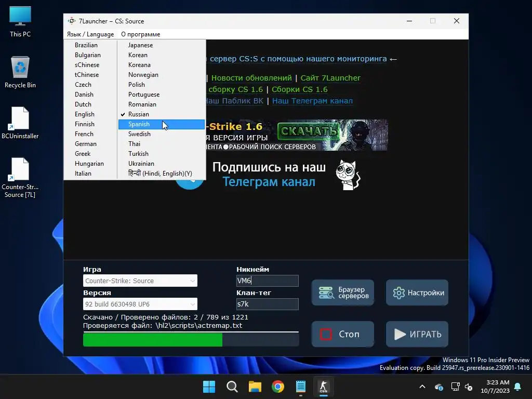Open Новости обновлений link
The height and width of the screenshot is (399, 532).
(251, 78)
